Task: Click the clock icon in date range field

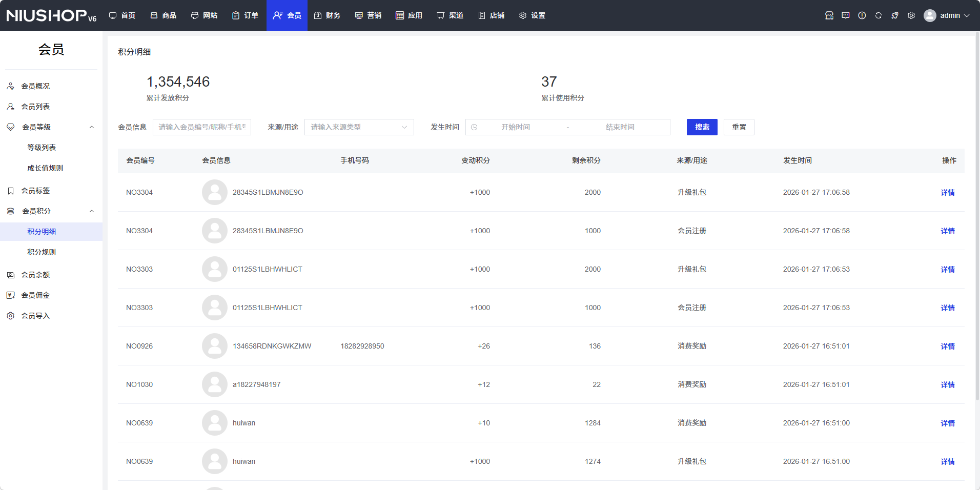Action: tap(474, 127)
